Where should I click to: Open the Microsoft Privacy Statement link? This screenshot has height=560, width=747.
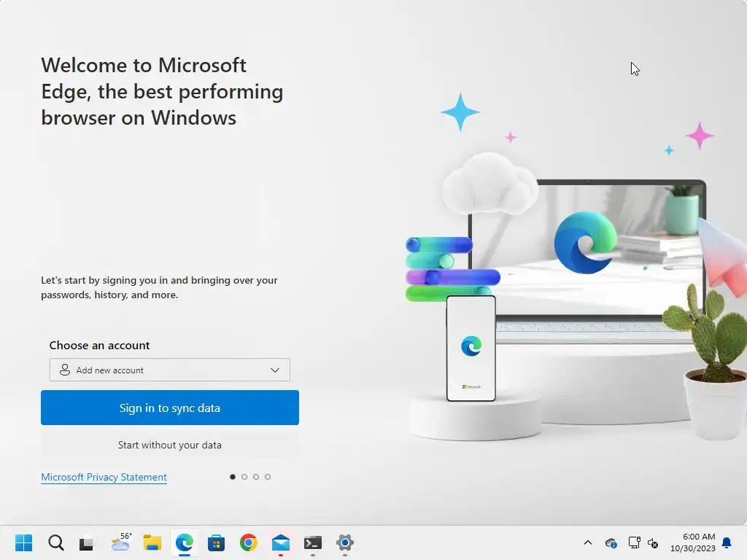[104, 477]
